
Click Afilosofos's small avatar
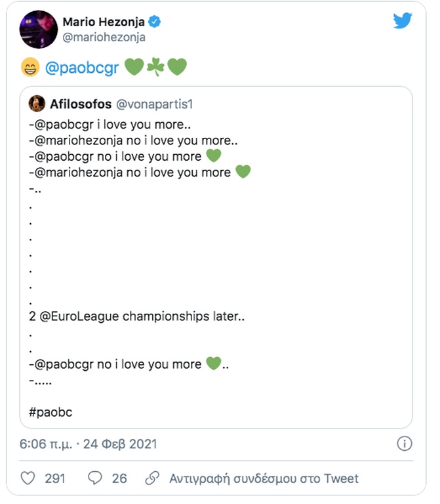pyautogui.click(x=37, y=104)
